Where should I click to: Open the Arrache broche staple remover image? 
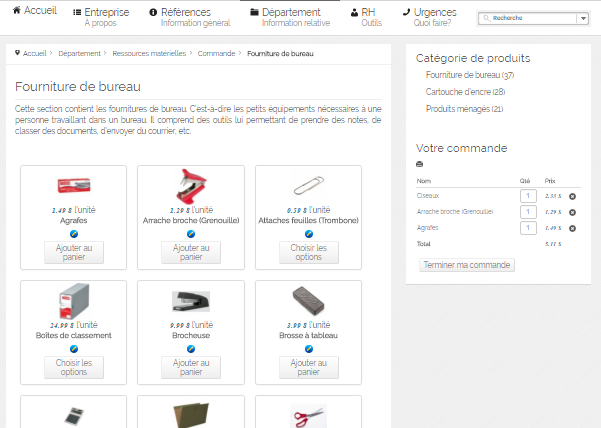click(x=191, y=186)
